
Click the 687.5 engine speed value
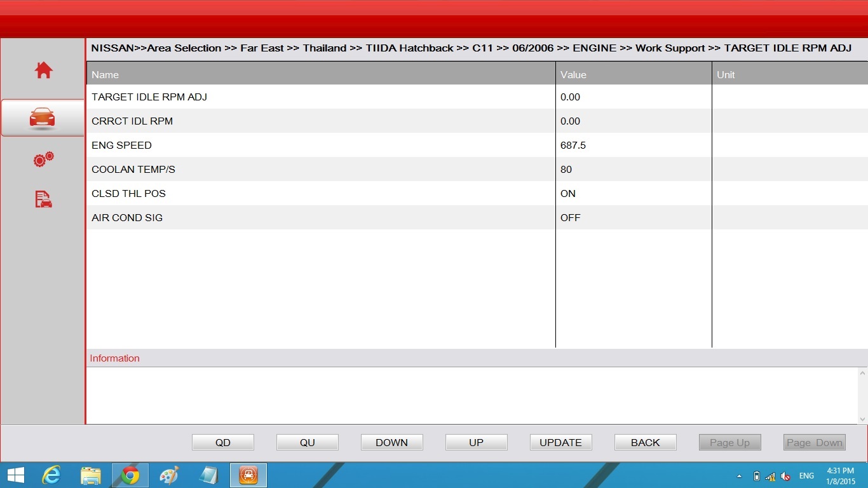point(573,146)
